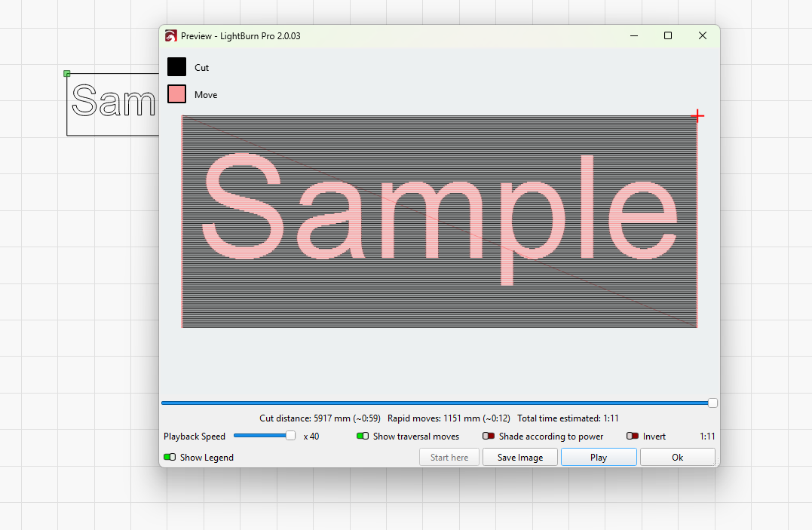Click the preview progress slider handle
This screenshot has height=530, width=812.
(x=712, y=403)
